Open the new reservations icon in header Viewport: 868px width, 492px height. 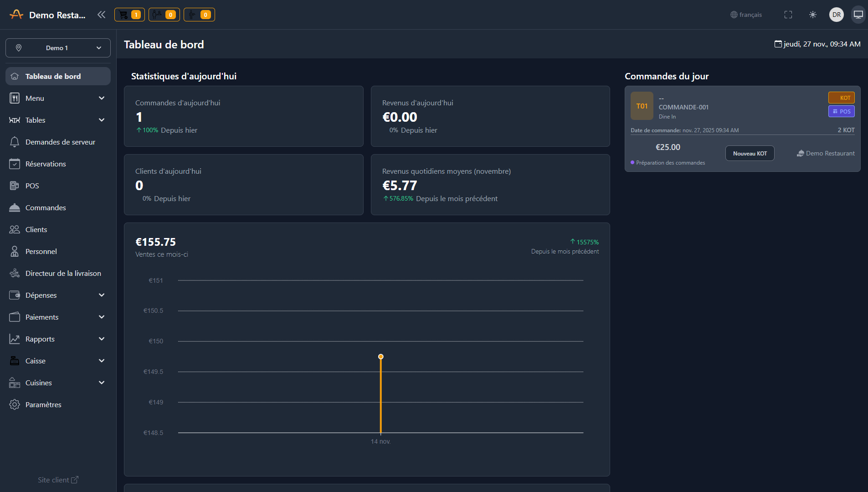(x=164, y=15)
